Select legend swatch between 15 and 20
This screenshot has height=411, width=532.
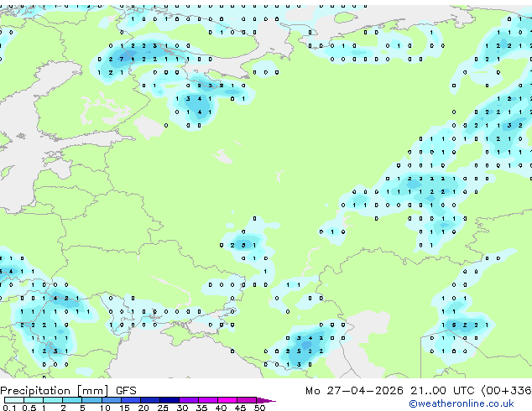coord(130,400)
